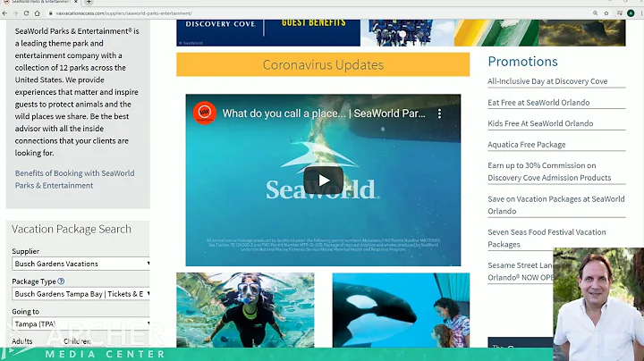The width and height of the screenshot is (644, 361).
Task: Open the browser zoom magnifier icon
Action: (x=595, y=13)
